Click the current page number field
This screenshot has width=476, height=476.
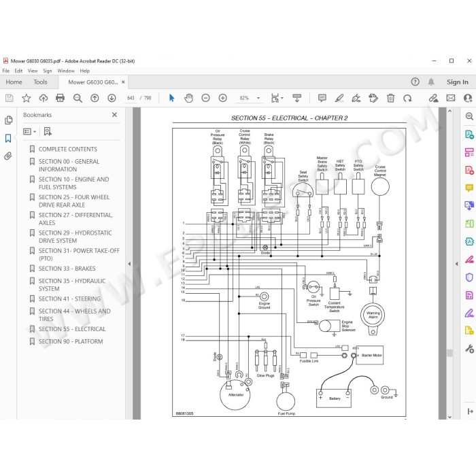point(131,98)
